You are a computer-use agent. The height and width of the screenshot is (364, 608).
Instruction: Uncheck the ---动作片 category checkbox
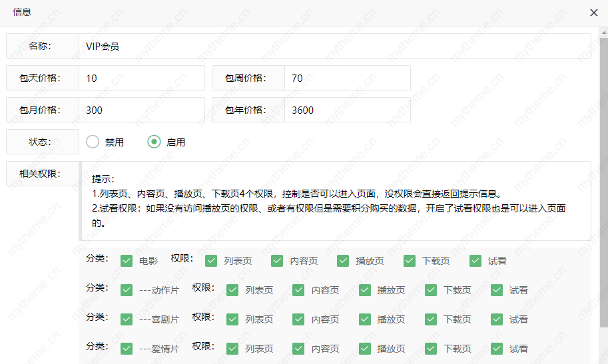coord(127,290)
